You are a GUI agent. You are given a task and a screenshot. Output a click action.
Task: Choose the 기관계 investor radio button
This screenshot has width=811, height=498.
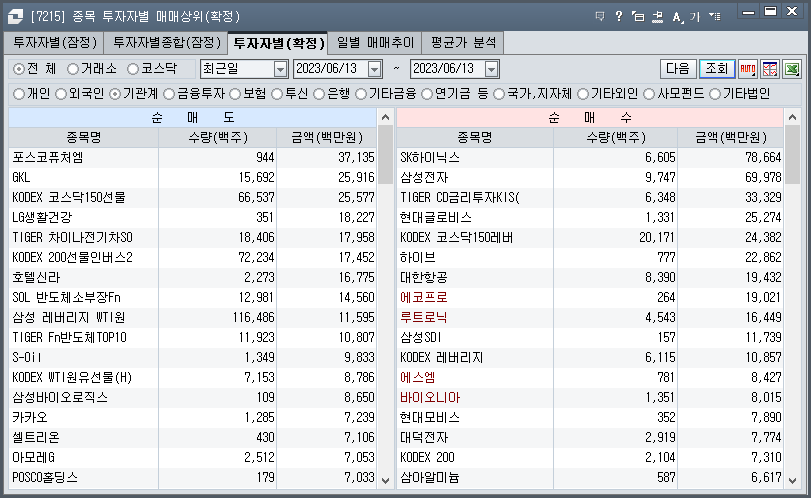[115, 94]
